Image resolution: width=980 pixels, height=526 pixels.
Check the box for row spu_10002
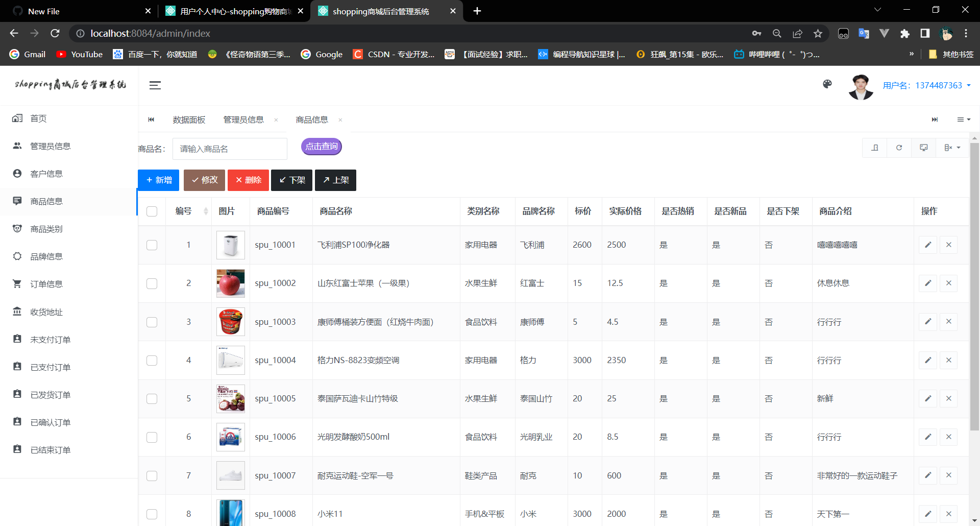[x=152, y=283]
